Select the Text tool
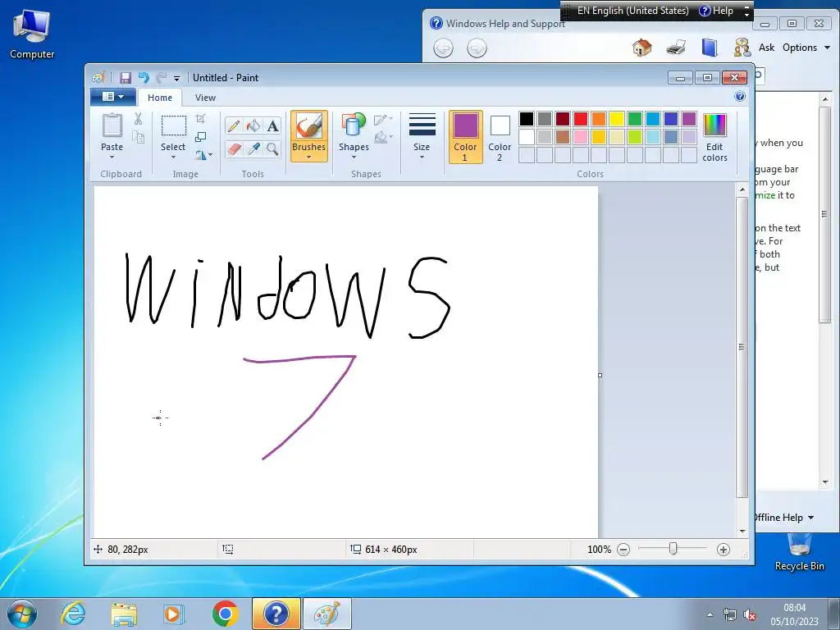Image resolution: width=840 pixels, height=630 pixels. (272, 126)
